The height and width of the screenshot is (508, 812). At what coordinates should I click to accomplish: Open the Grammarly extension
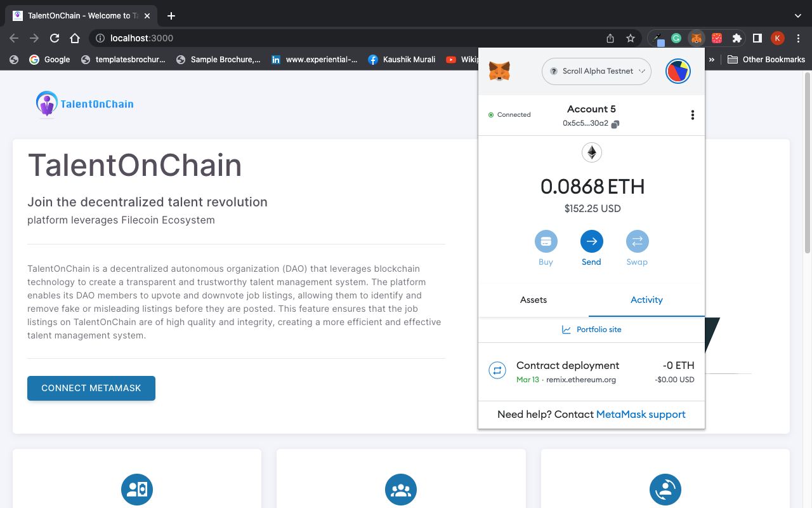676,38
